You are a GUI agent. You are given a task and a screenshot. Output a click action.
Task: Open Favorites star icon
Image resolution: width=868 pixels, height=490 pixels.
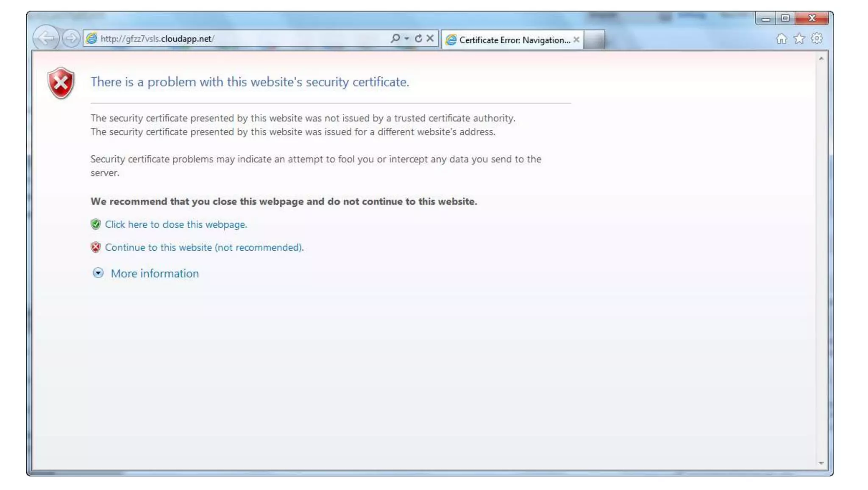point(799,39)
